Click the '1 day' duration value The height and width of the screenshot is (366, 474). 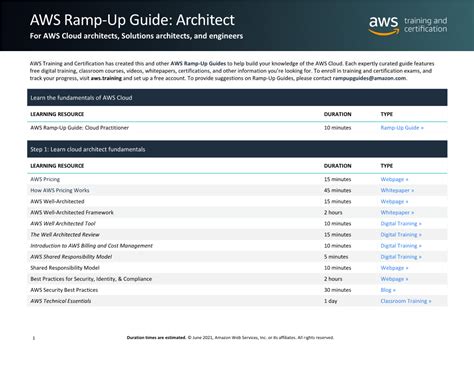(x=330, y=301)
